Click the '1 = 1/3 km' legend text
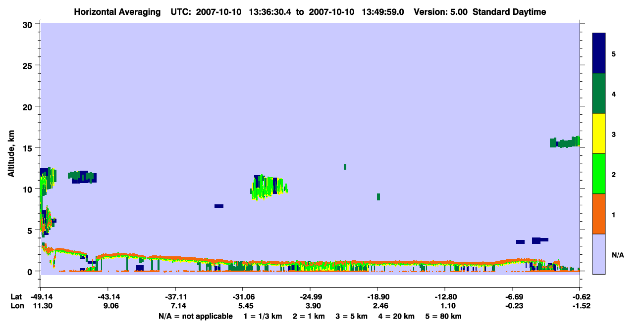 [x=262, y=316]
